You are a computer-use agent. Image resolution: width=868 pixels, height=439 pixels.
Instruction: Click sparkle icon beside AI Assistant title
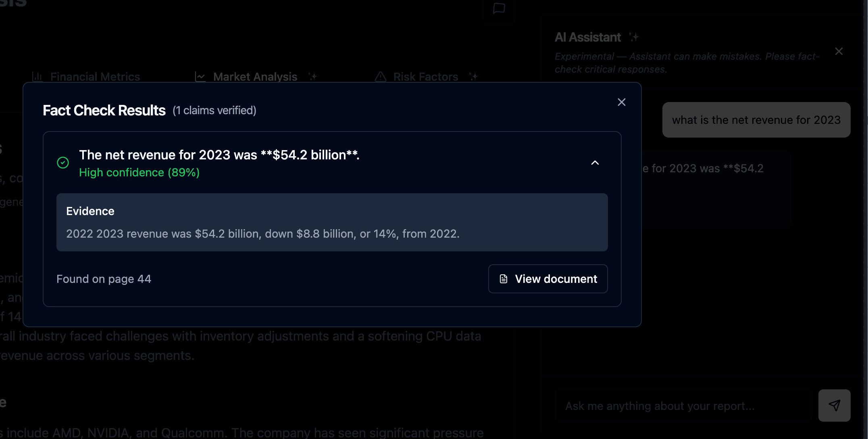[634, 37]
